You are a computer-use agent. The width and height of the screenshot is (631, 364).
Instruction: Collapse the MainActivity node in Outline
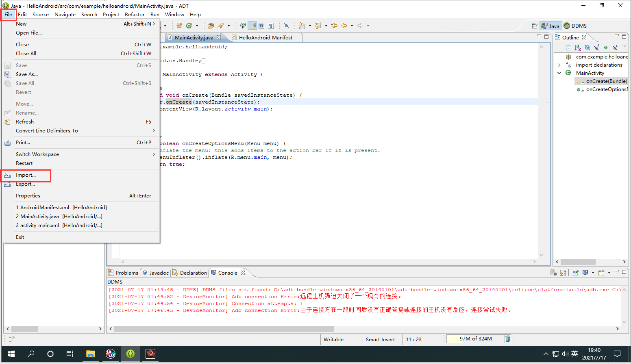click(x=559, y=73)
